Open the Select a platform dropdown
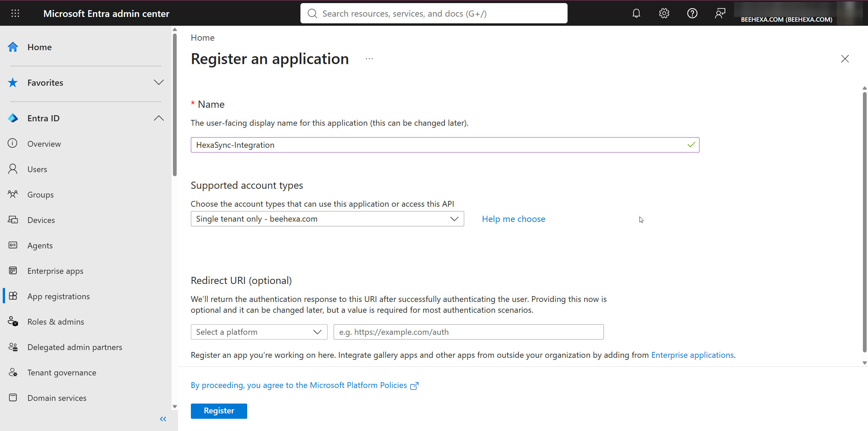This screenshot has width=868, height=431. click(x=259, y=332)
